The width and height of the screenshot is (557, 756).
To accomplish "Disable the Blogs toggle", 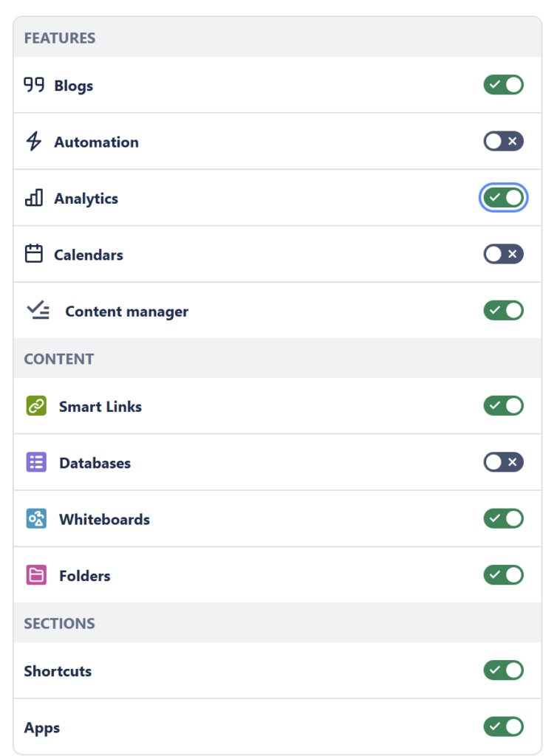I will (504, 85).
